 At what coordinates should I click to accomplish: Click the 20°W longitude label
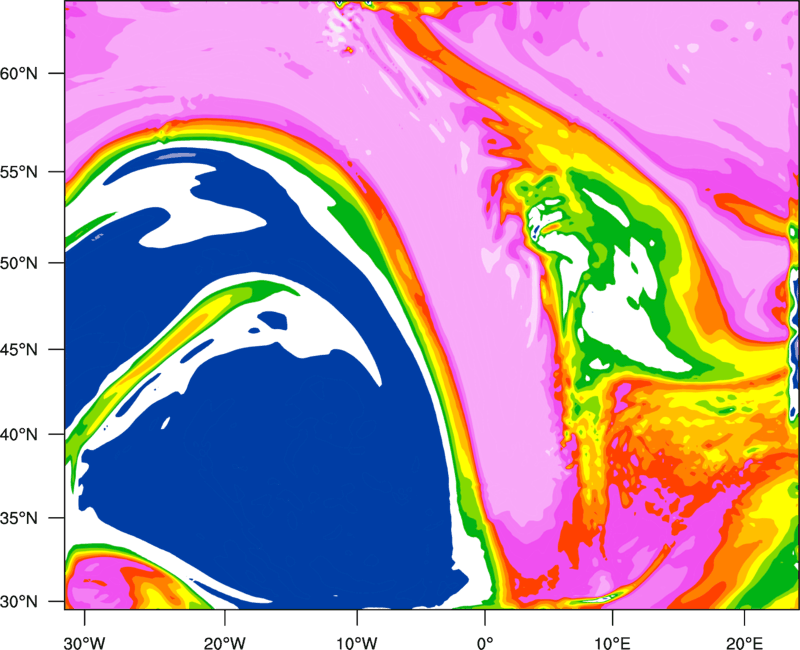[x=224, y=643]
